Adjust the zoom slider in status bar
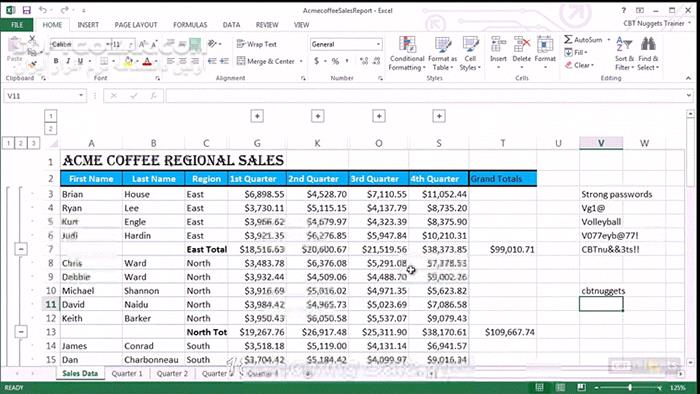Image resolution: width=700 pixels, height=394 pixels. (630, 387)
